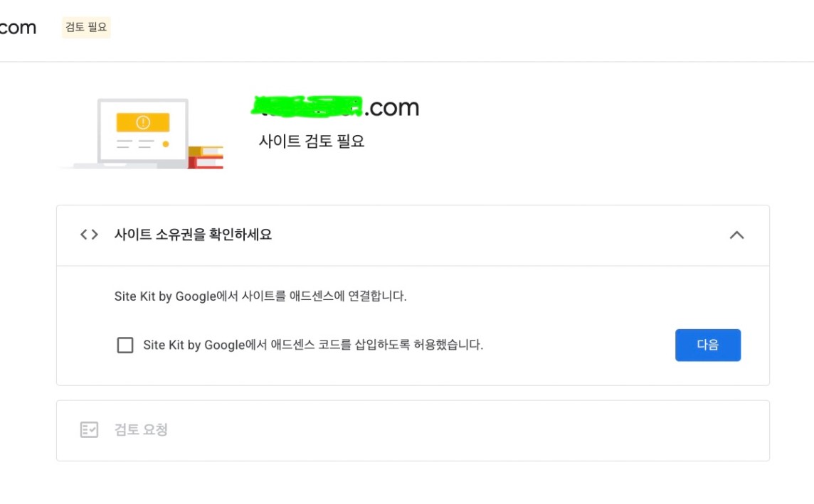Click the truncated com title at top left
The image size is (814, 504).
tap(18, 28)
